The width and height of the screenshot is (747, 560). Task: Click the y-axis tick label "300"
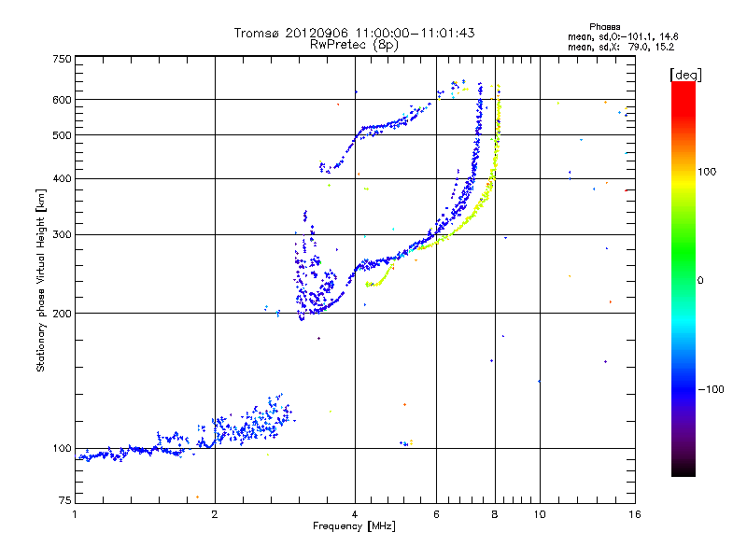(x=62, y=235)
